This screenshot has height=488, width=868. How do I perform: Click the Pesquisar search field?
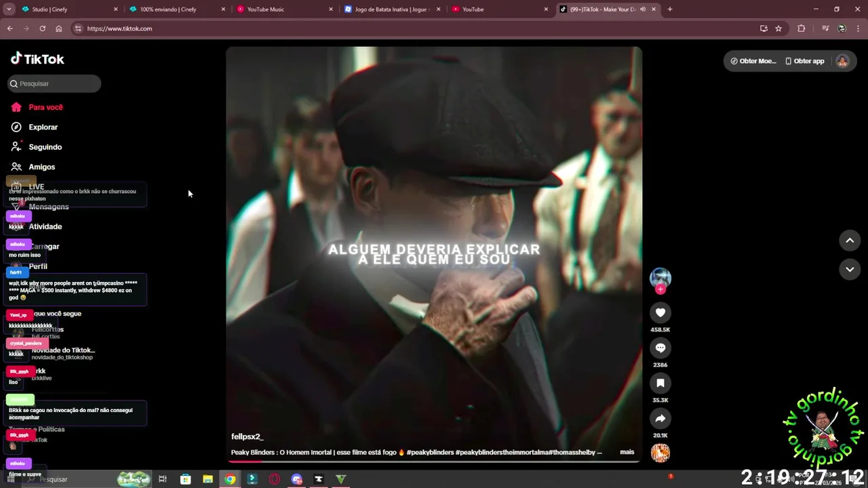(54, 83)
